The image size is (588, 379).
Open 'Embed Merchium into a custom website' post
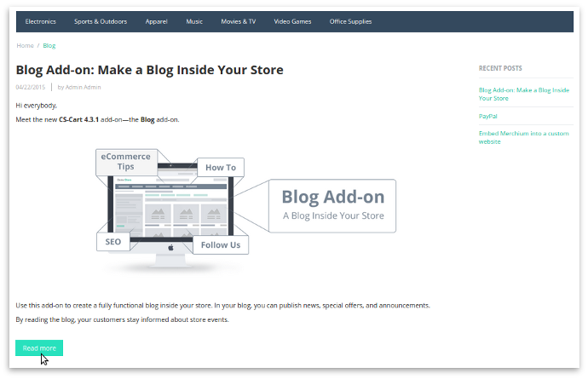[523, 137]
